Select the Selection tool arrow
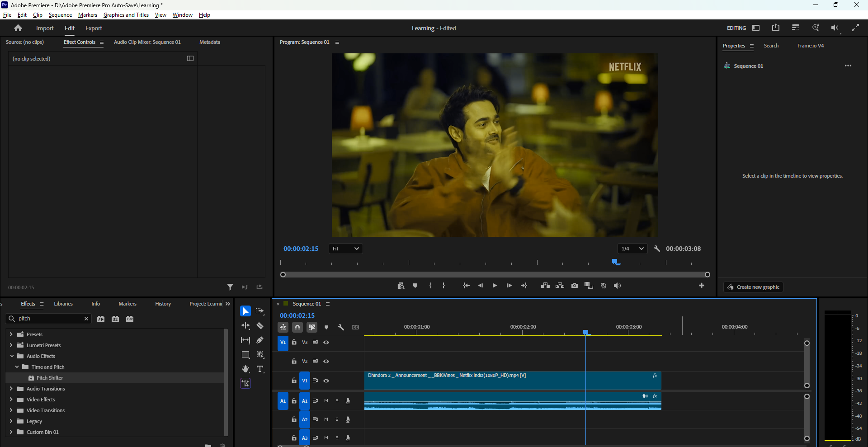 245,311
